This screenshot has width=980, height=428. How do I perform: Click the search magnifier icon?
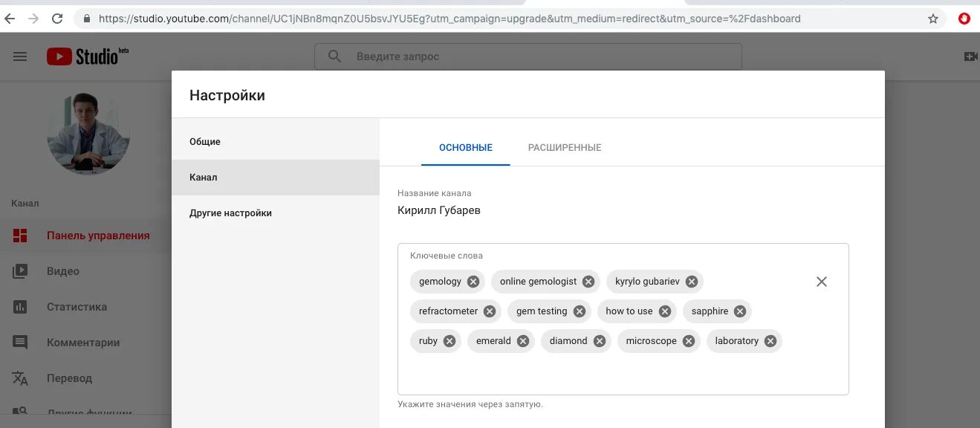[x=335, y=56]
